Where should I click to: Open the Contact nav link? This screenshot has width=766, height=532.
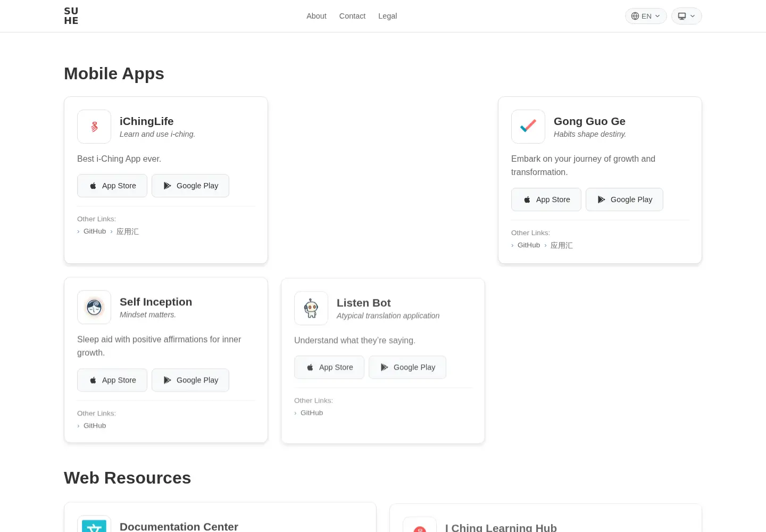click(x=352, y=16)
